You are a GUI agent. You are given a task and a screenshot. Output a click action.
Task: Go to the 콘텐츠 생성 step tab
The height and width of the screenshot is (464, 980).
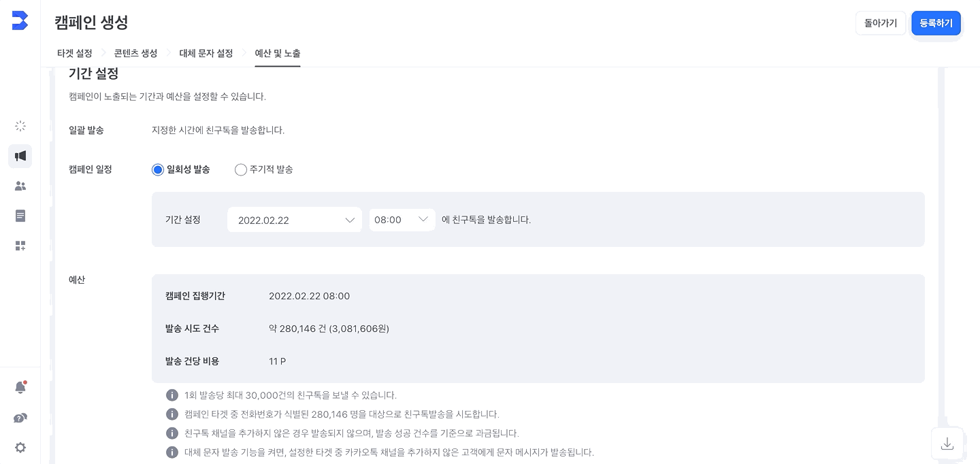coord(136,53)
